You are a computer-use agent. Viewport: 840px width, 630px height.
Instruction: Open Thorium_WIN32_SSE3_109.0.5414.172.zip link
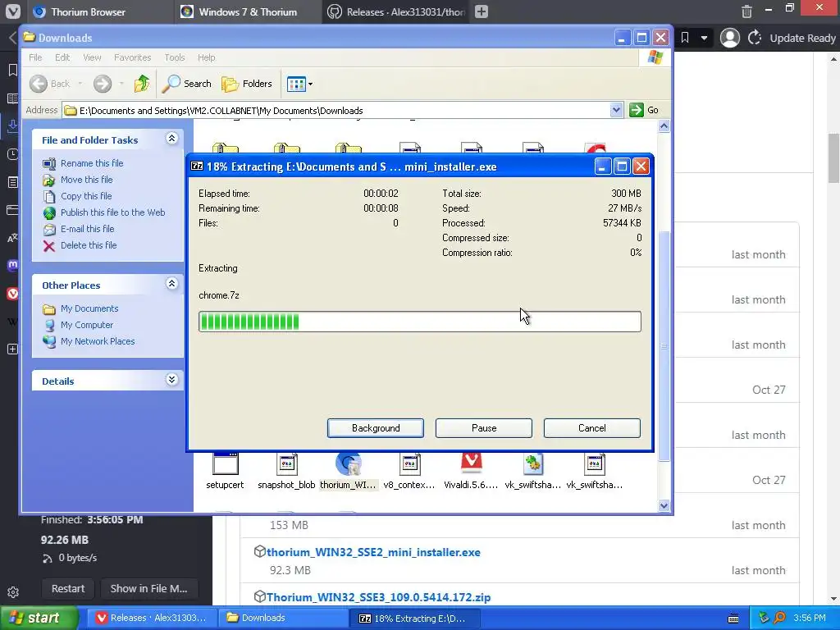point(379,597)
